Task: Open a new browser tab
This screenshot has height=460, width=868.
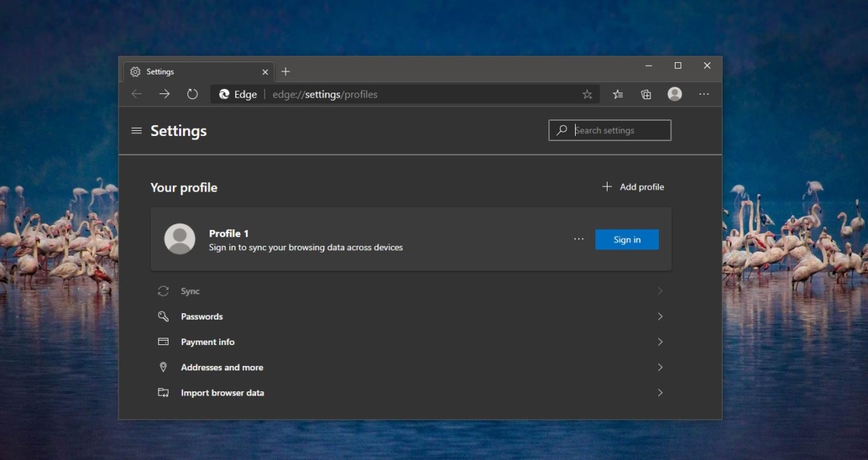Action: tap(285, 72)
